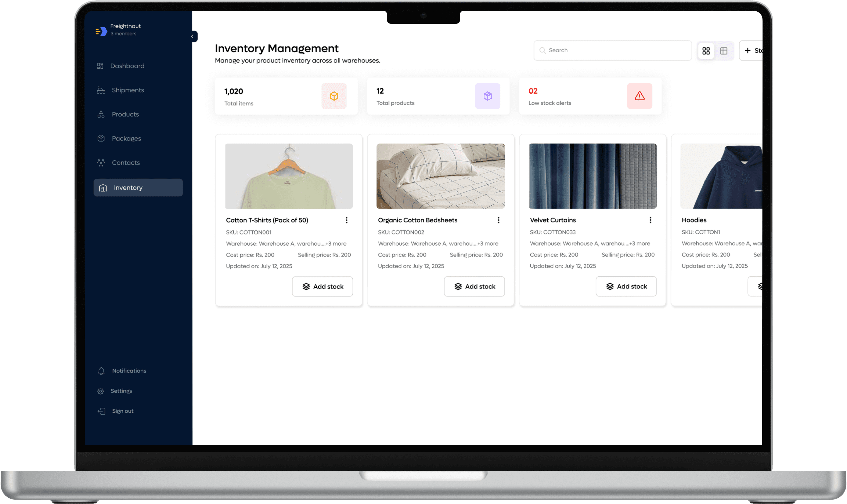
Task: Add stock for Cotton T-Shirts
Action: (322, 287)
